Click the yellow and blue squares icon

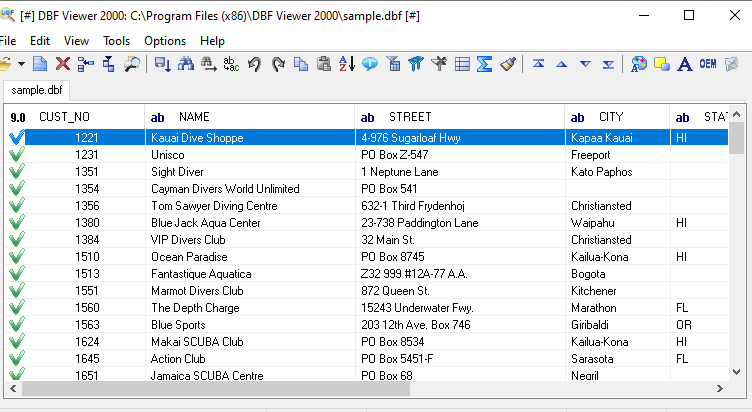(662, 64)
